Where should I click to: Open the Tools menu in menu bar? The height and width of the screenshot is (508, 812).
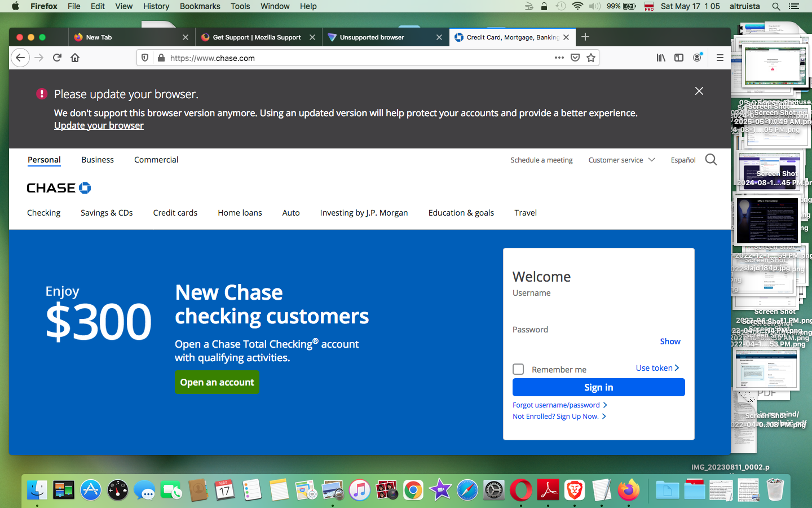pyautogui.click(x=240, y=6)
